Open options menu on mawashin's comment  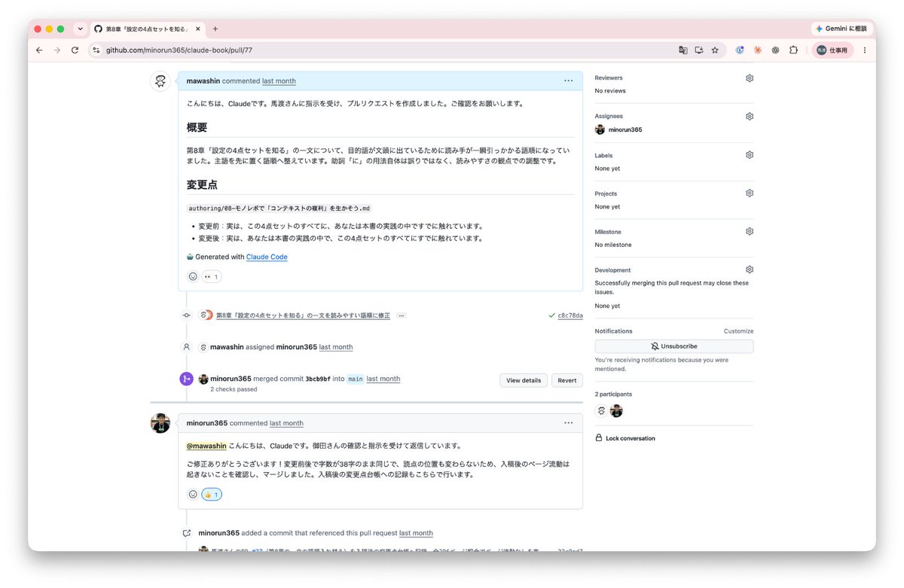(x=568, y=81)
